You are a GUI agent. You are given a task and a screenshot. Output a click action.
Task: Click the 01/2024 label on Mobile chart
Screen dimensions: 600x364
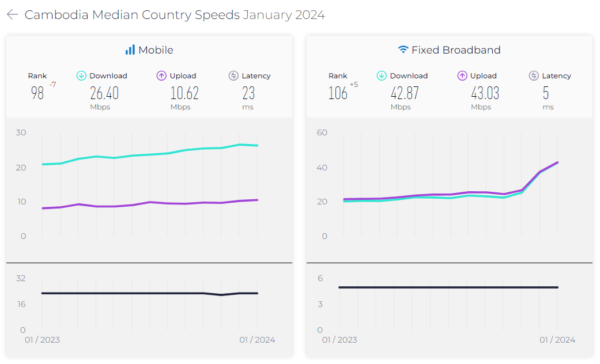(257, 340)
